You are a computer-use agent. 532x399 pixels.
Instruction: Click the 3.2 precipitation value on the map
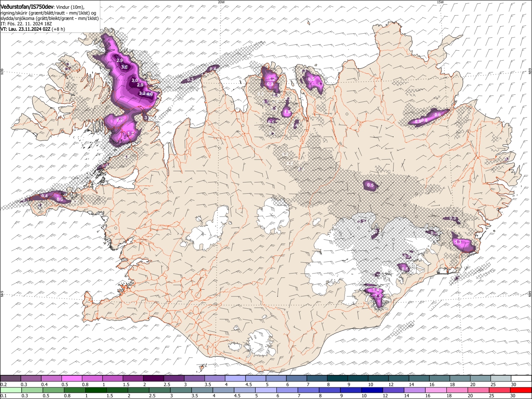142,94
